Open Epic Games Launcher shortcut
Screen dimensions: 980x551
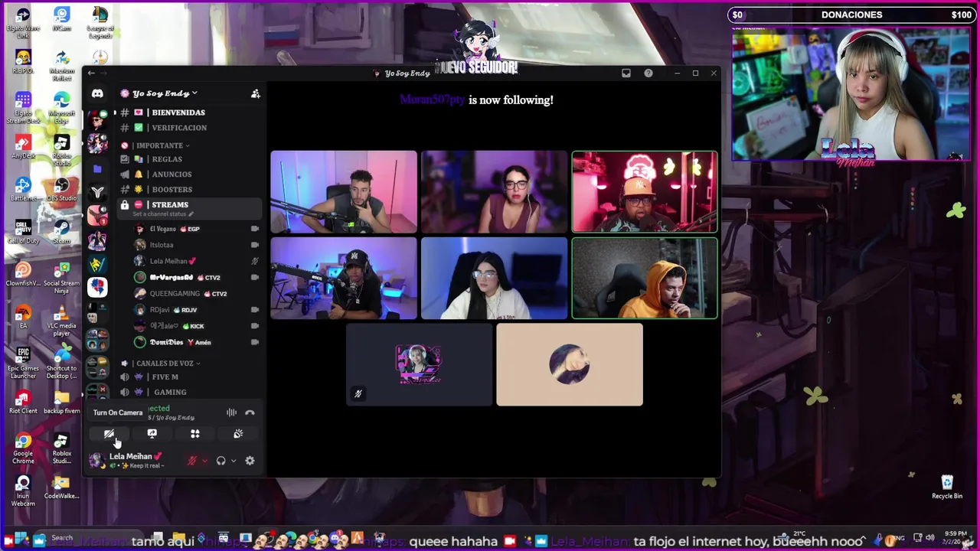coord(23,363)
